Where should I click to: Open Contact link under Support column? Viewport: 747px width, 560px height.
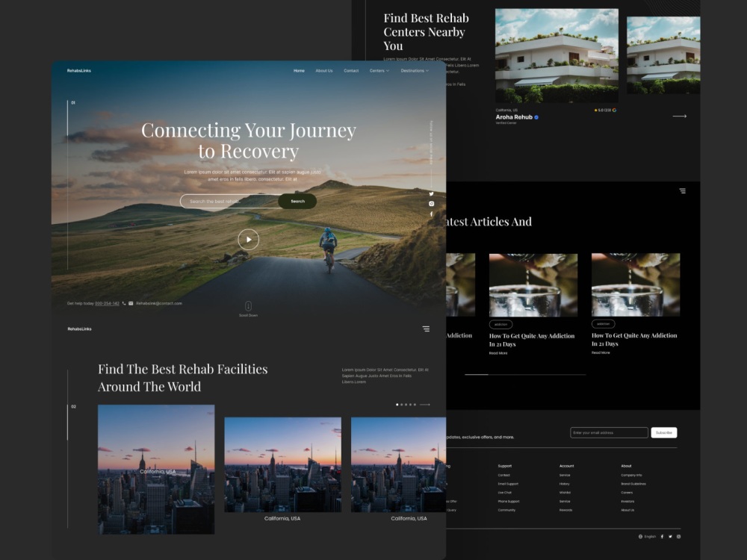pyautogui.click(x=503, y=475)
